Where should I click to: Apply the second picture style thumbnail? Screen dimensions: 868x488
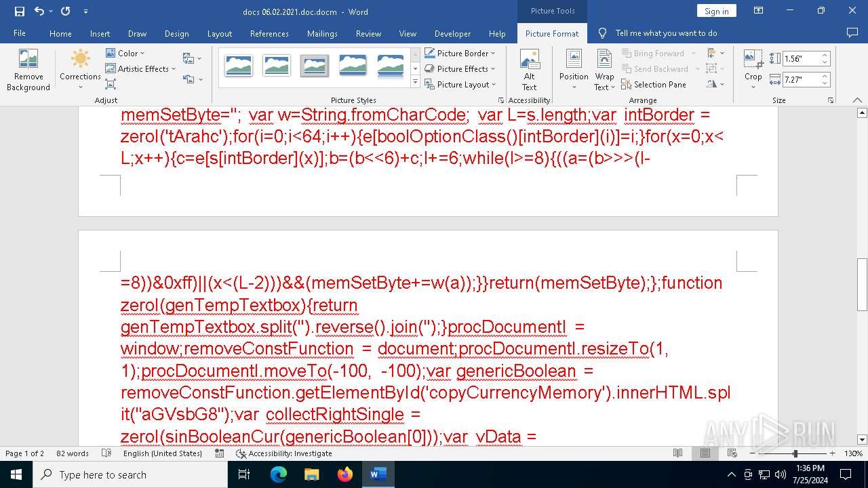(x=277, y=66)
